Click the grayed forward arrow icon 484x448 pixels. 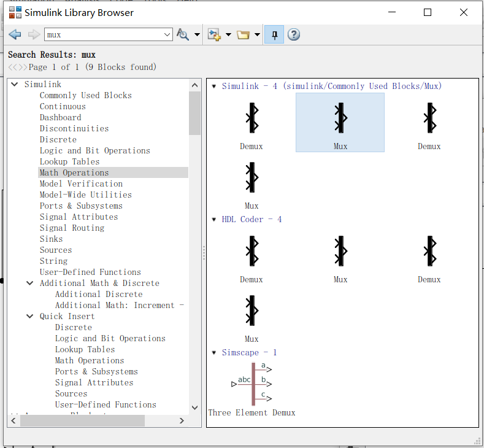(34, 34)
